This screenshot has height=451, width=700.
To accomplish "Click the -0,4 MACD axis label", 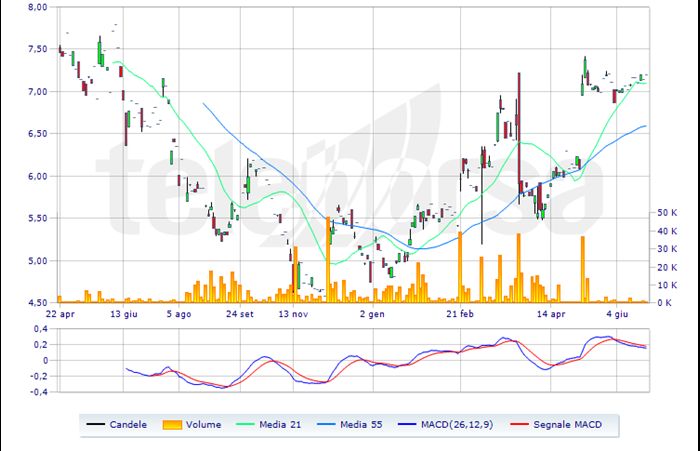I will point(39,392).
